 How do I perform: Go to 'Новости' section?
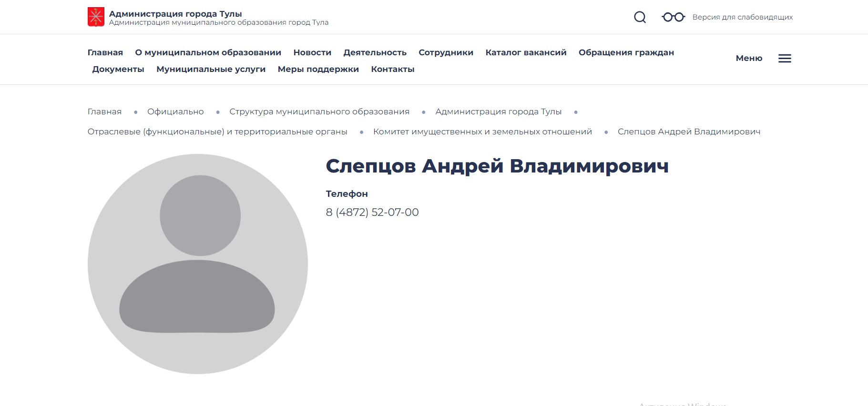coord(312,52)
